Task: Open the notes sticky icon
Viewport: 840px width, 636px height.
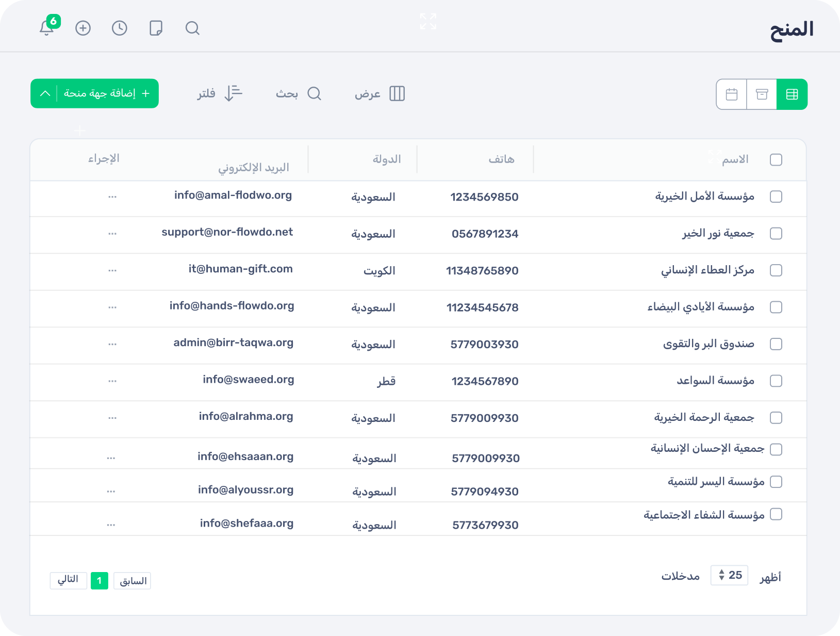Action: 156,28
